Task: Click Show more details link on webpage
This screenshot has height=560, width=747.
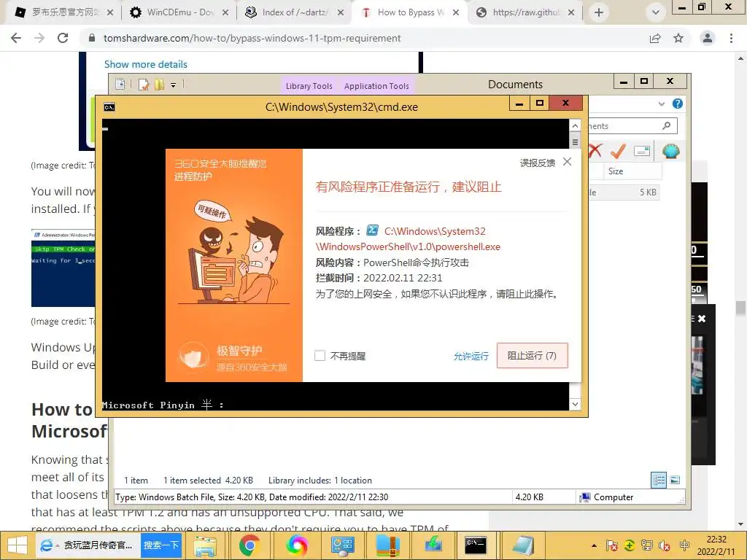Action: pos(146,64)
